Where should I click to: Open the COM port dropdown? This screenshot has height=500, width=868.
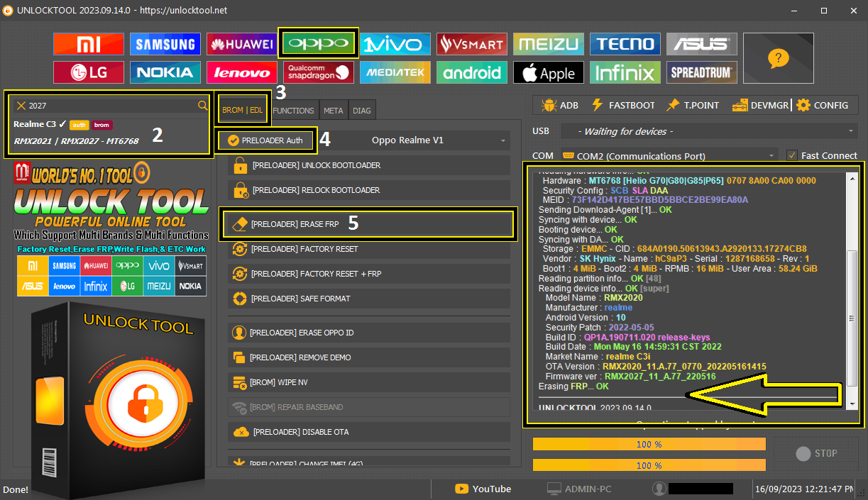point(669,155)
